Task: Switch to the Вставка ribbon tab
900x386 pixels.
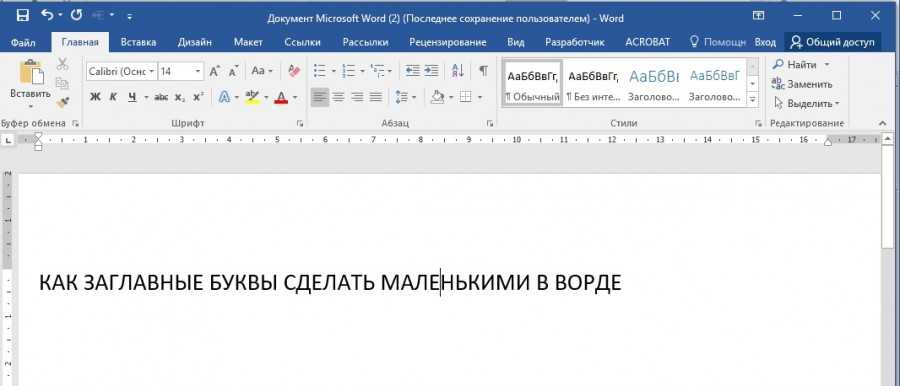Action: tap(138, 42)
